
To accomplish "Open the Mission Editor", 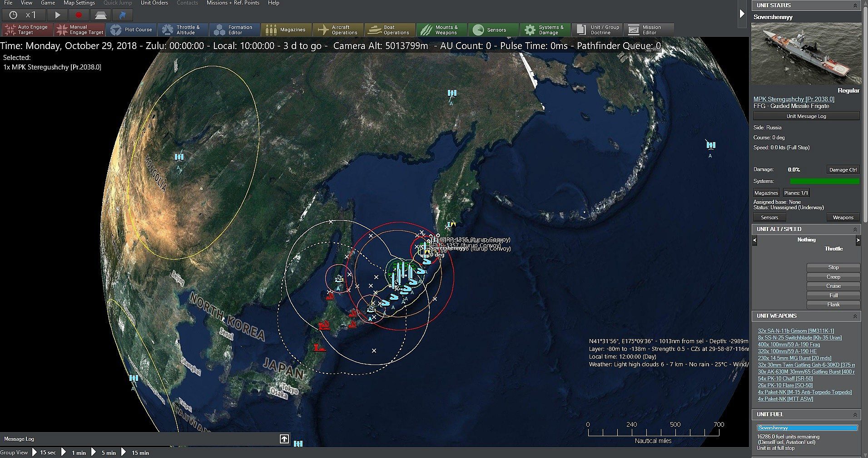I will [x=649, y=30].
